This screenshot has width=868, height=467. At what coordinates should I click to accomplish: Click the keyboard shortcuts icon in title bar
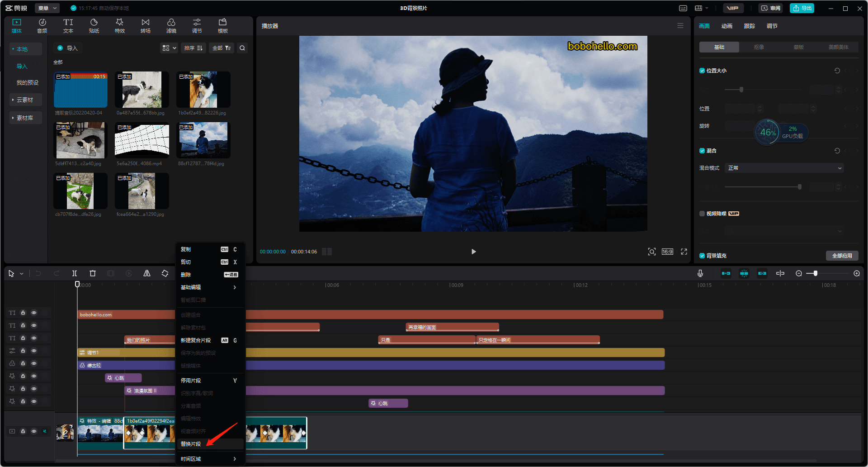click(x=683, y=8)
